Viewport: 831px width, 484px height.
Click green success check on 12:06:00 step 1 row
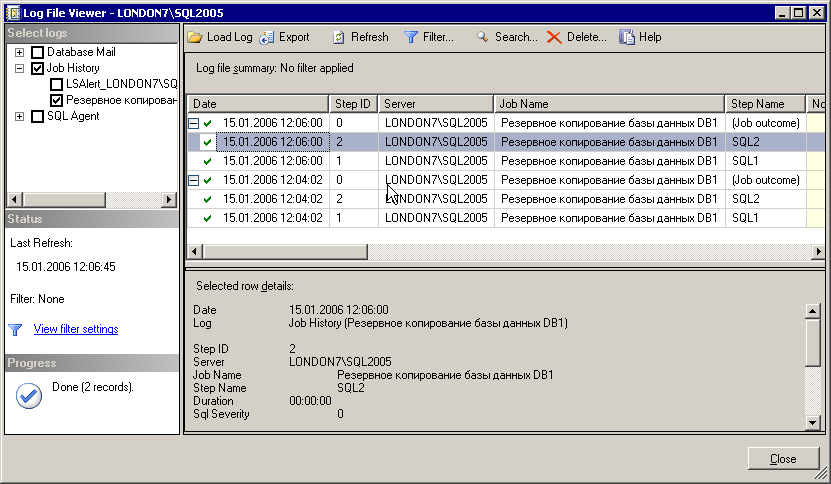point(207,161)
